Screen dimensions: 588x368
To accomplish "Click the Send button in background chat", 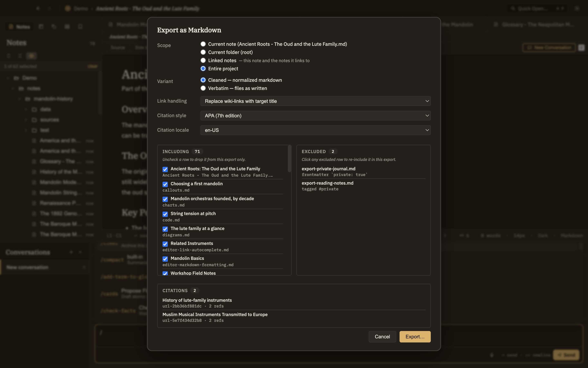I will coord(566,355).
